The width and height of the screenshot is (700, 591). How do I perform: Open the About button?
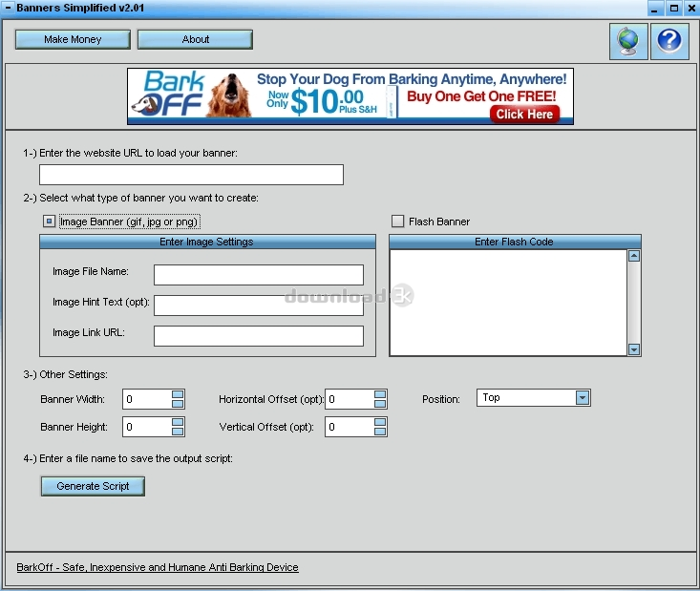click(x=195, y=39)
